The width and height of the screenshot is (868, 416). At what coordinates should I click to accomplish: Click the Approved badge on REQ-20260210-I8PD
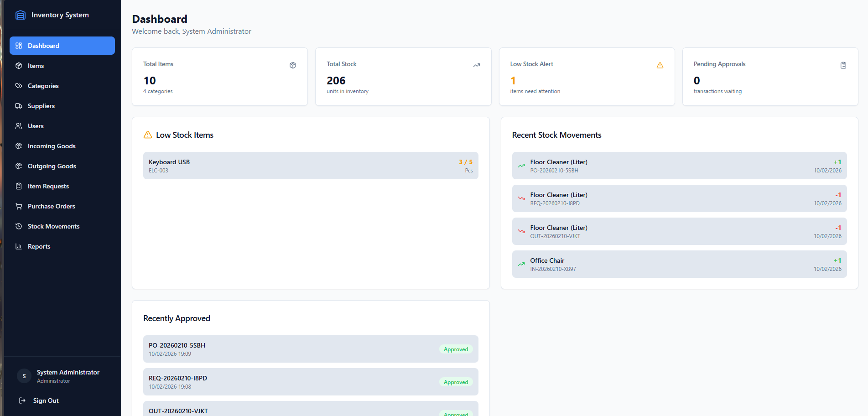456,382
